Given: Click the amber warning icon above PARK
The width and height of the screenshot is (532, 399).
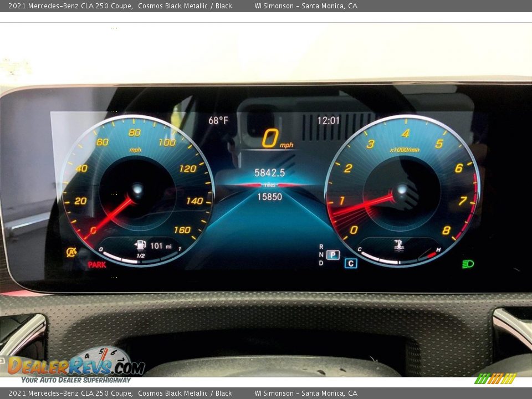Looking at the screenshot, I should coord(71,252).
